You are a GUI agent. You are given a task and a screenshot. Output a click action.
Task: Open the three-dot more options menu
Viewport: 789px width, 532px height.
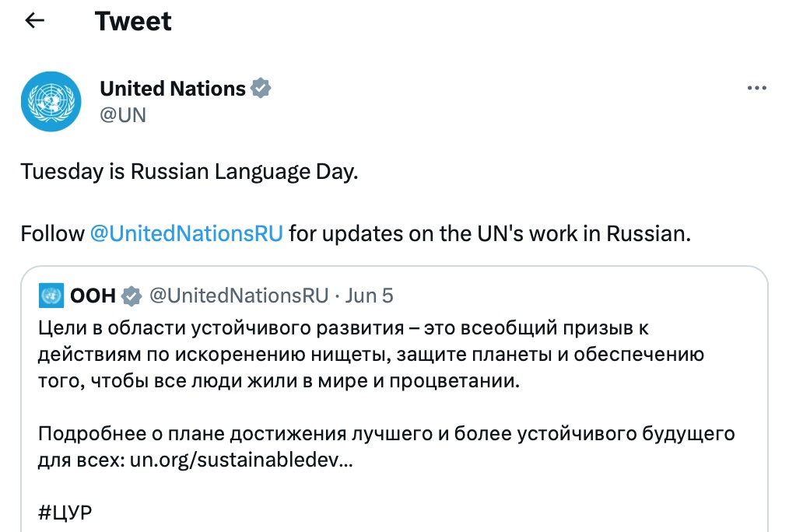756,89
